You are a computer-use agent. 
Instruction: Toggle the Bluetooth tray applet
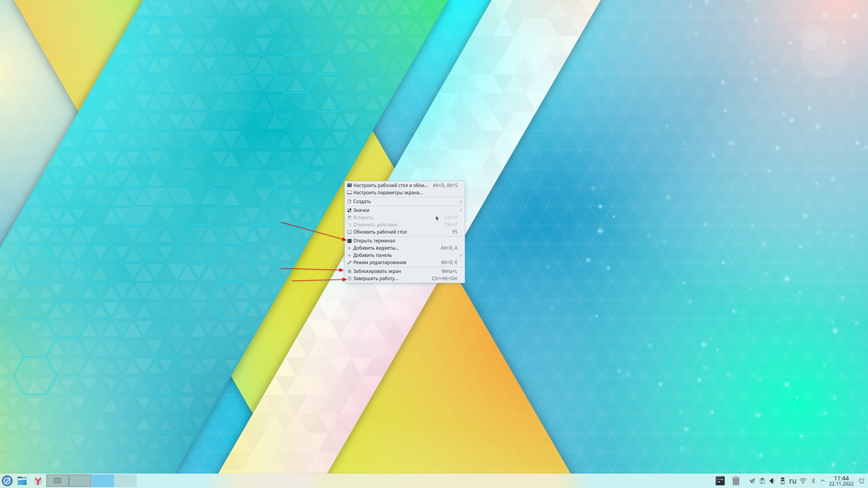[813, 481]
